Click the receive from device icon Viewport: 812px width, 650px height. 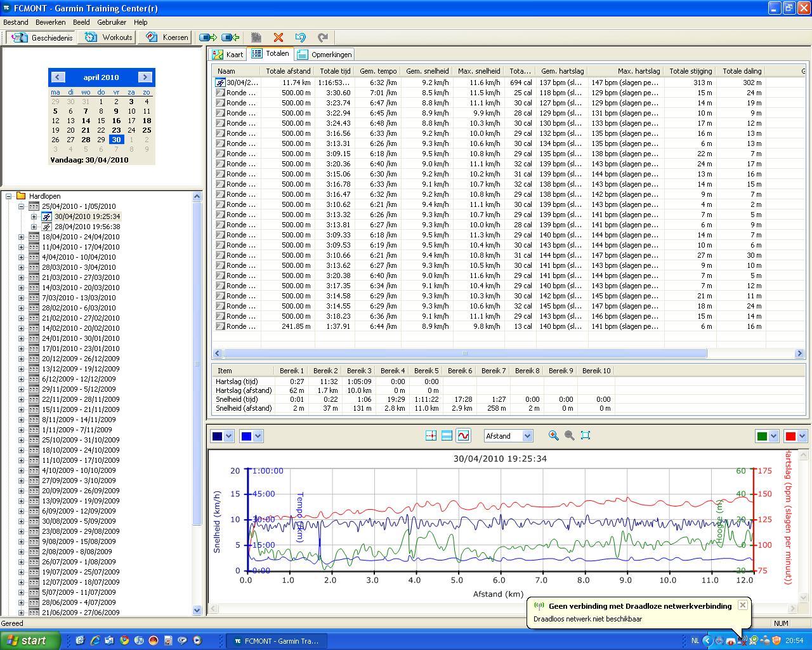(230, 37)
